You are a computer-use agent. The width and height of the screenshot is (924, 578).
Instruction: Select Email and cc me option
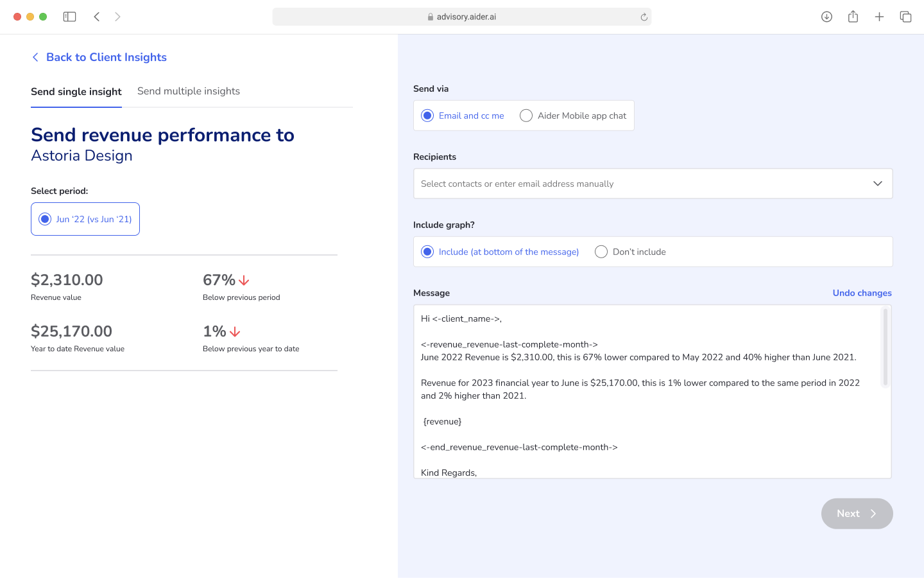pos(427,116)
